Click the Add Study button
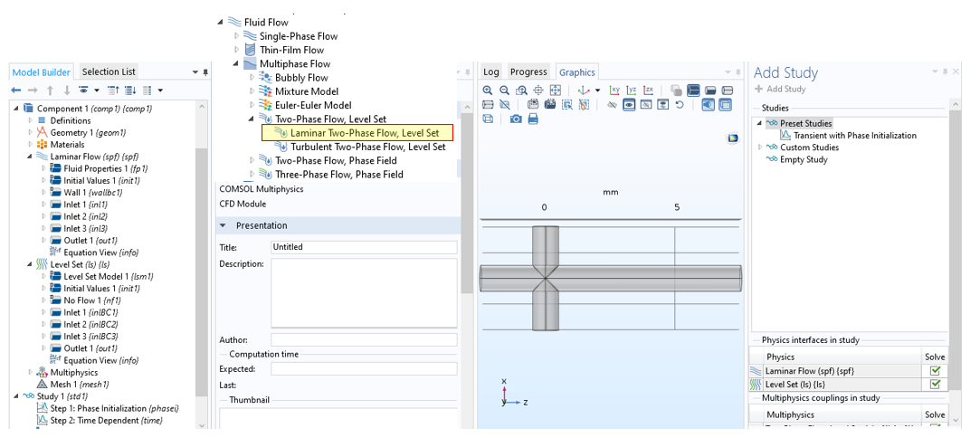Screen dimensions: 980x438 [780, 89]
